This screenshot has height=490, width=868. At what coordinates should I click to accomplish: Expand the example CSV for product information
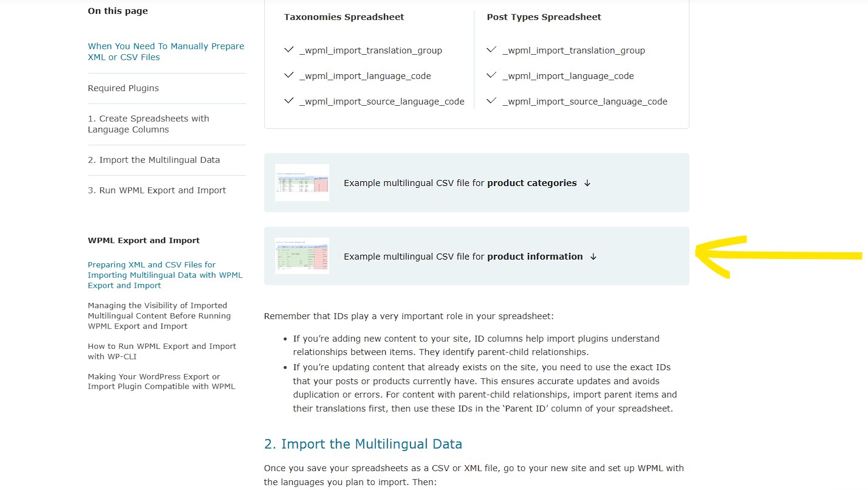[x=477, y=256]
